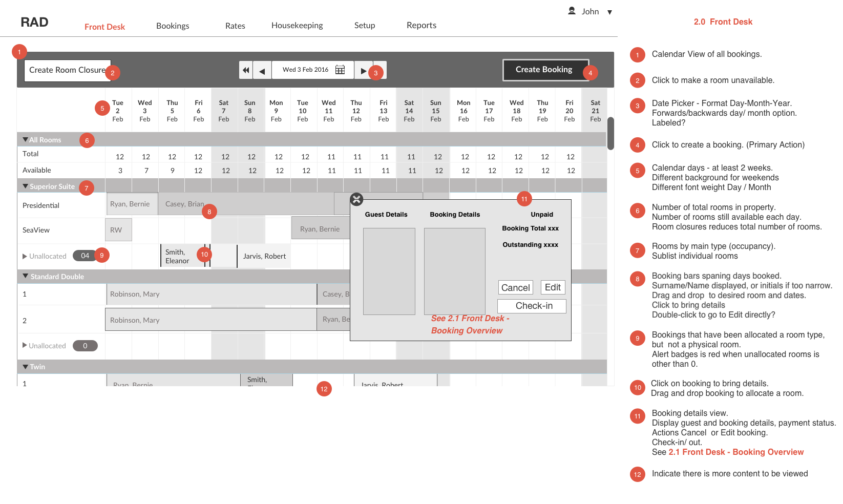Go to the Bookings tab
This screenshot has width=843, height=504.
click(173, 26)
